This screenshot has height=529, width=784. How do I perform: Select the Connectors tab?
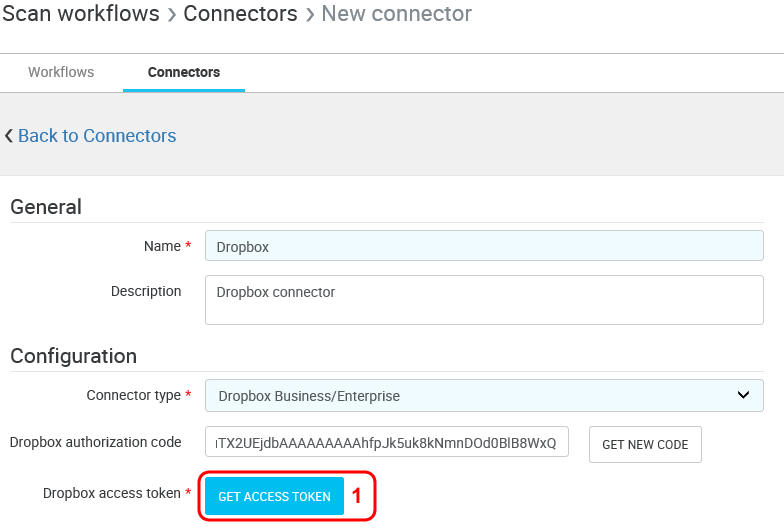point(184,72)
